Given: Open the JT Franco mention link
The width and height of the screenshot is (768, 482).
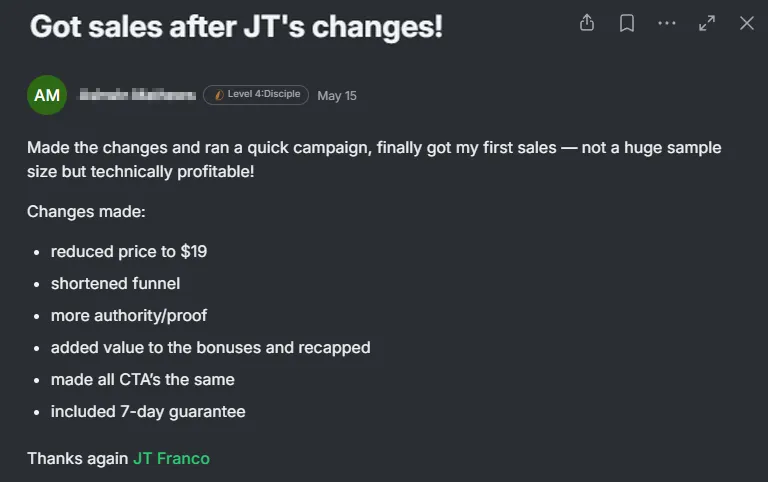Looking at the screenshot, I should pyautogui.click(x=171, y=458).
